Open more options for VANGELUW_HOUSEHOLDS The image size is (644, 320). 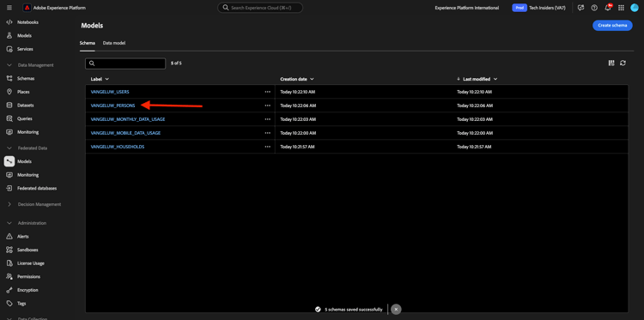268,147
